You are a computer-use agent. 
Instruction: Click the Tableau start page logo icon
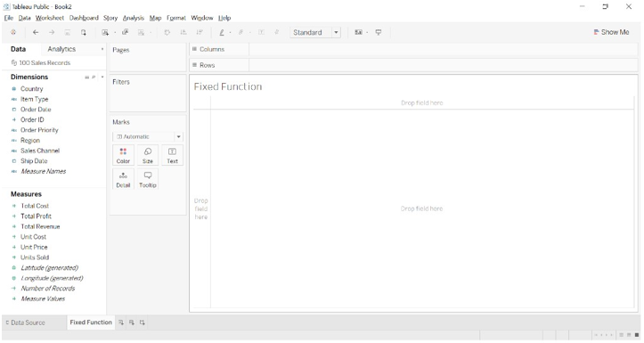pos(13,32)
